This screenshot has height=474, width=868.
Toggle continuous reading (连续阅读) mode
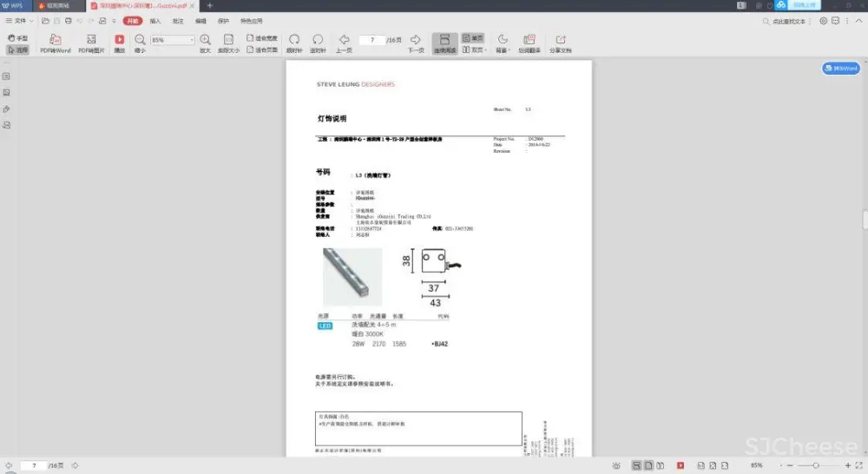pos(444,43)
